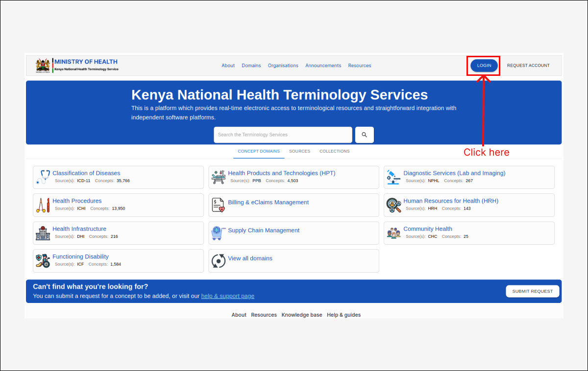
Task: Click the wheelchair icon for Functioning Disability
Action: pos(43,261)
